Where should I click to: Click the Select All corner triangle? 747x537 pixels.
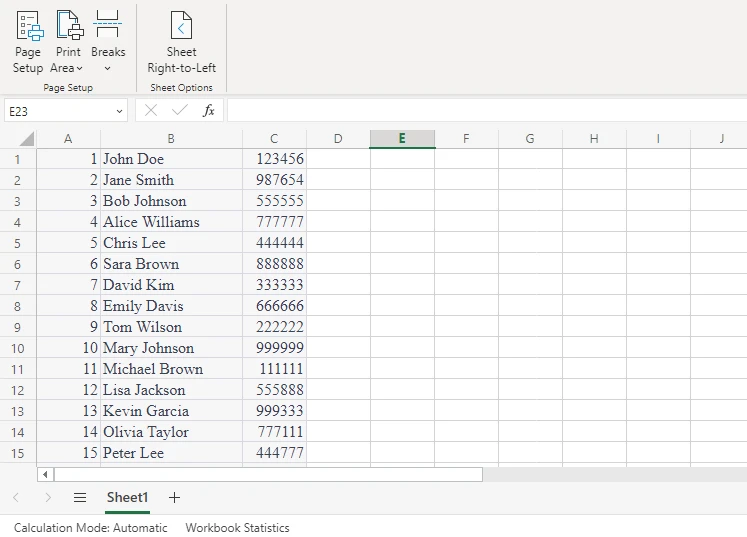click(26, 139)
